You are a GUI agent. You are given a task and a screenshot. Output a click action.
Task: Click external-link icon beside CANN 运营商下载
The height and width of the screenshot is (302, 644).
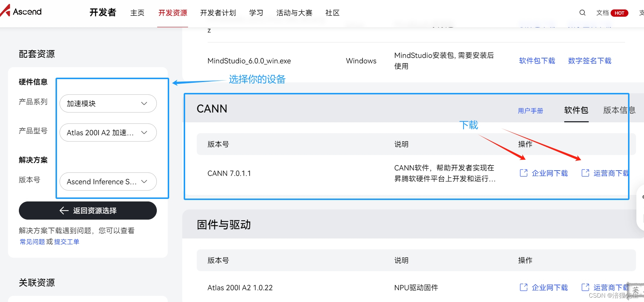coord(585,173)
